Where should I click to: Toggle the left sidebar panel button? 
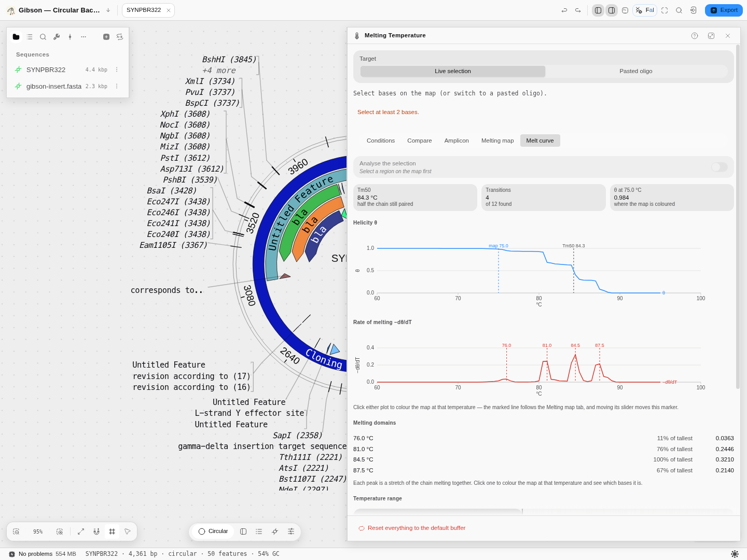tap(598, 10)
